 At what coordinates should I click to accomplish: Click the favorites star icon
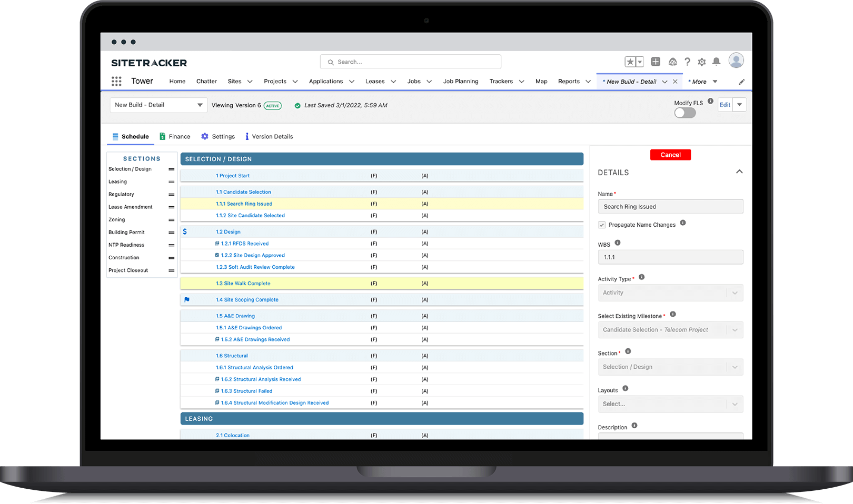point(630,62)
